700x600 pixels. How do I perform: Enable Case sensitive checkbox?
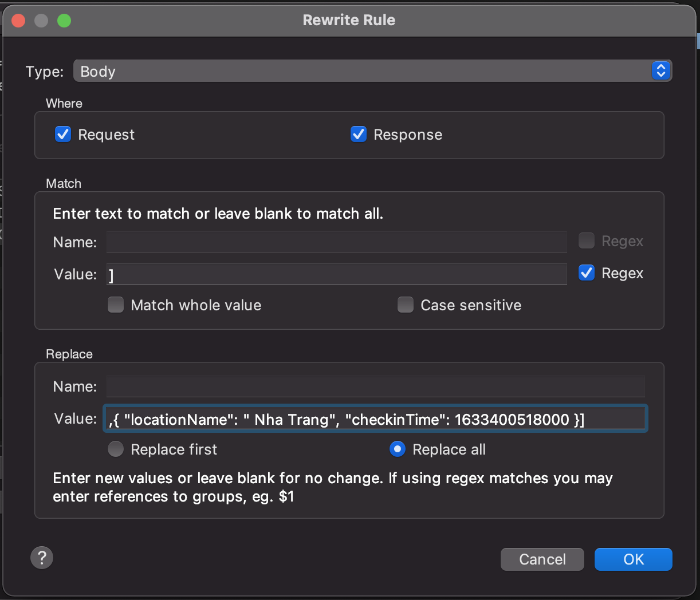click(x=406, y=305)
